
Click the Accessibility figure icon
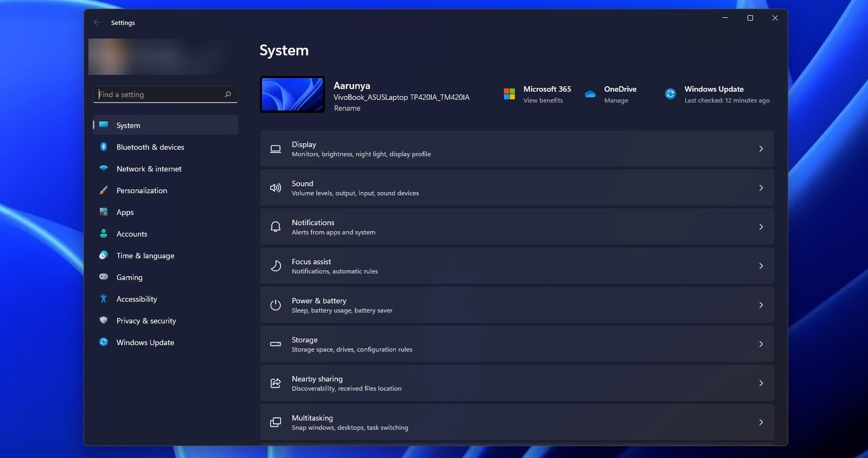click(104, 298)
